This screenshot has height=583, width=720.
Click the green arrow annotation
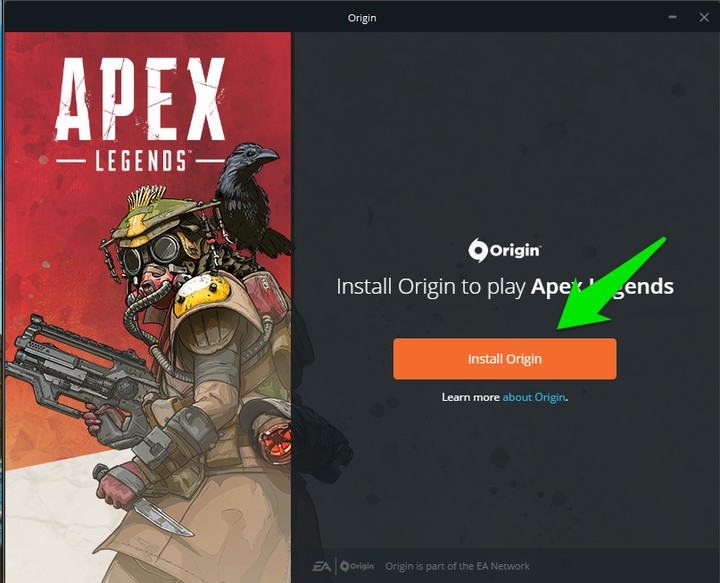(x=611, y=284)
